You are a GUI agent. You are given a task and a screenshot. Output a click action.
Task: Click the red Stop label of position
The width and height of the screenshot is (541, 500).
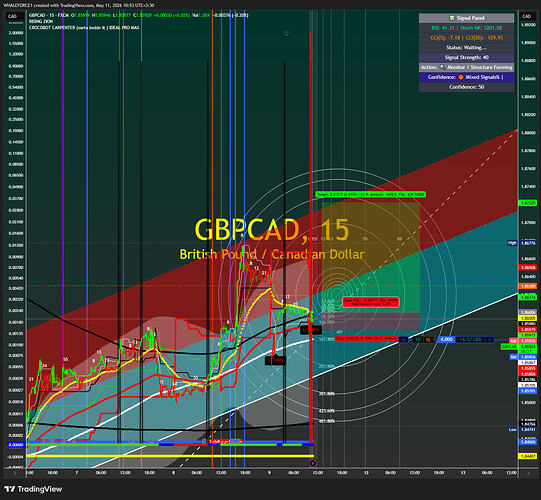coord(367,339)
